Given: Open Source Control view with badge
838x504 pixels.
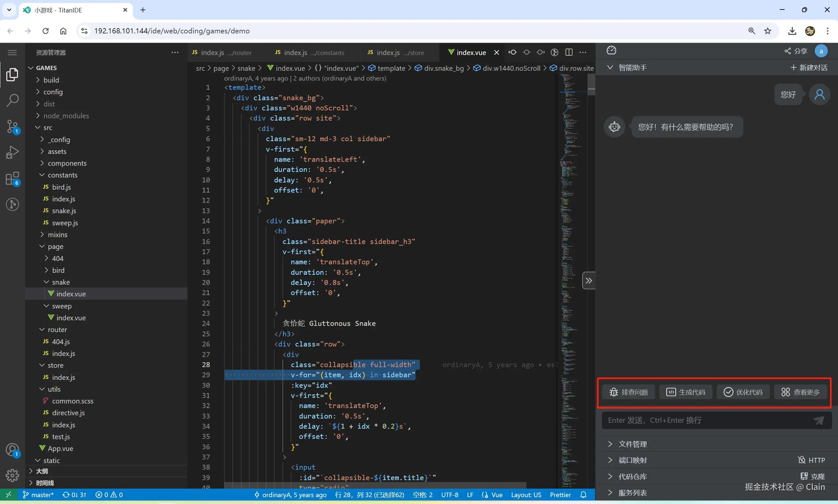Looking at the screenshot, I should point(12,126).
